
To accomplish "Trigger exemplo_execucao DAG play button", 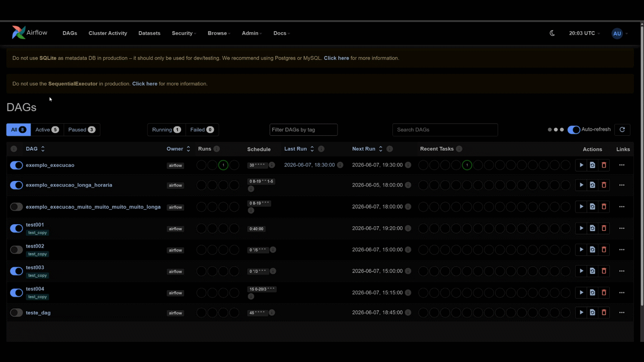I will pyautogui.click(x=581, y=165).
